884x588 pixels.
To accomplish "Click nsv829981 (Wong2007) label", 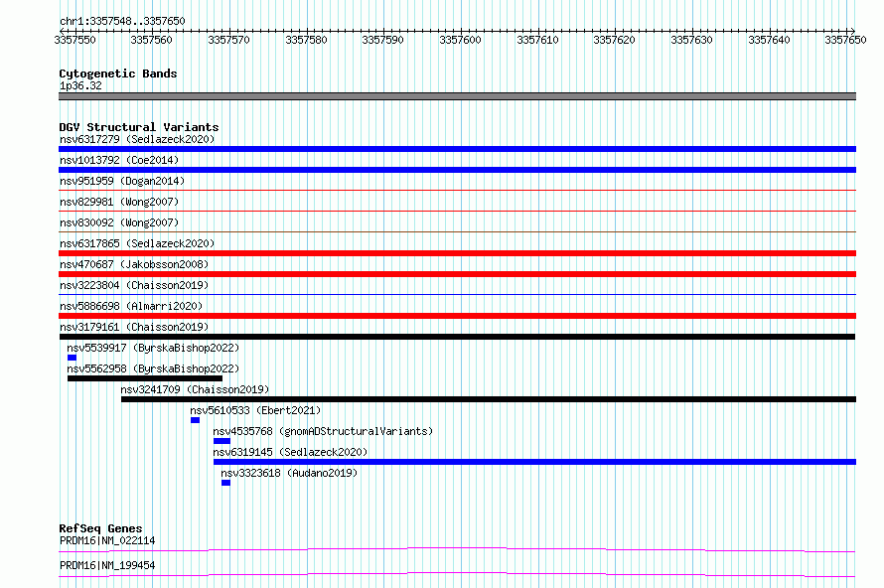I will (x=119, y=202).
